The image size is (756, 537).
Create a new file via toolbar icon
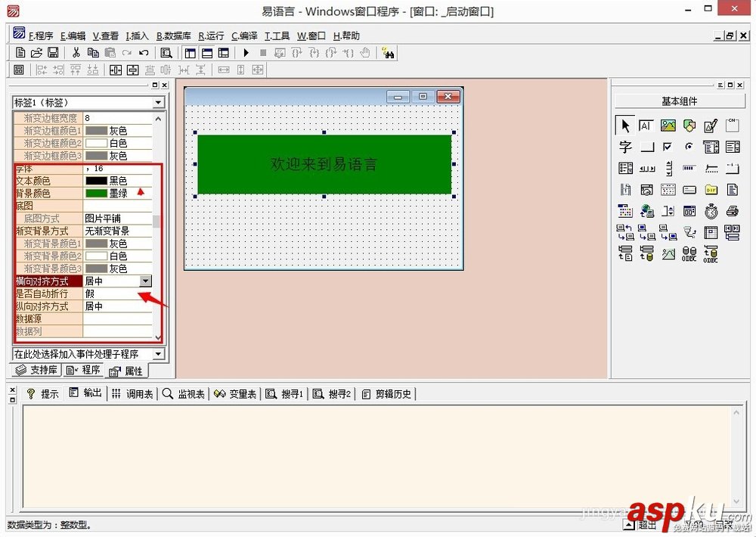20,53
